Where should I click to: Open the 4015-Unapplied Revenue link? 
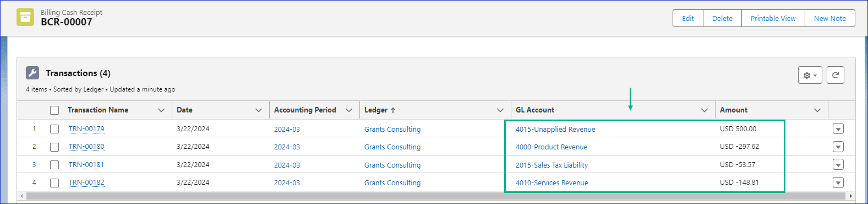[x=555, y=129]
